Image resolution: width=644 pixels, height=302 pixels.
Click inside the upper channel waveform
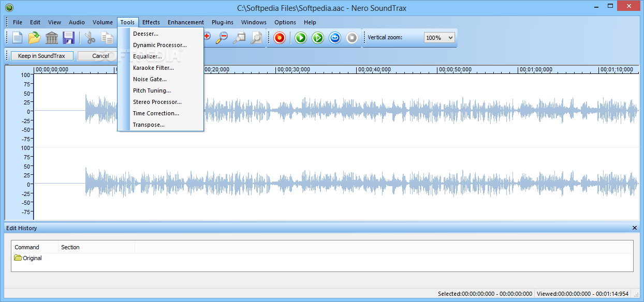[336, 111]
